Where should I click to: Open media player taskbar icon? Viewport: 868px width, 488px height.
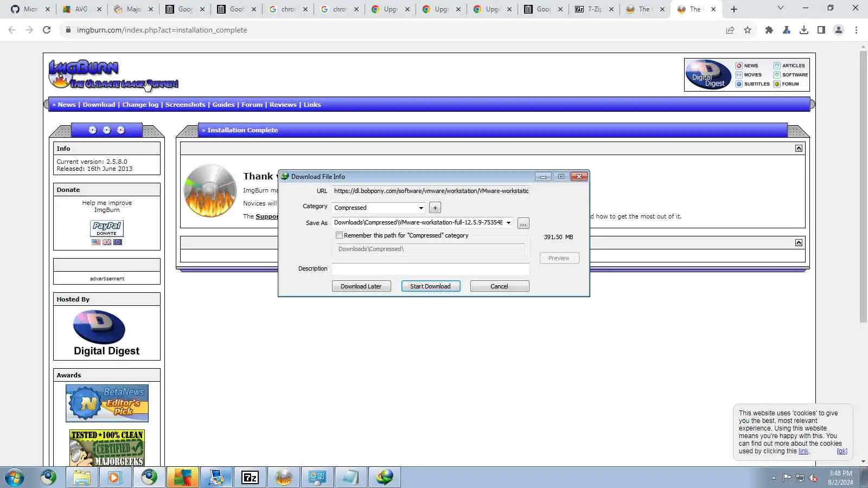(115, 478)
